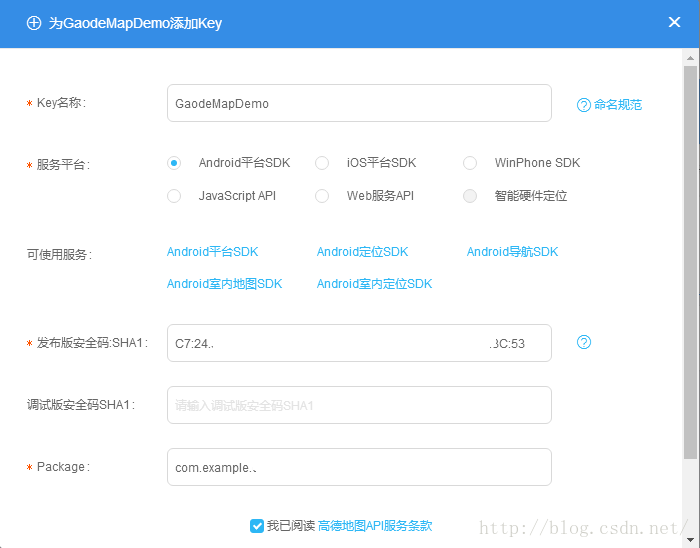Click the 可使用服务 label text
This screenshot has height=548, width=700.
point(59,255)
